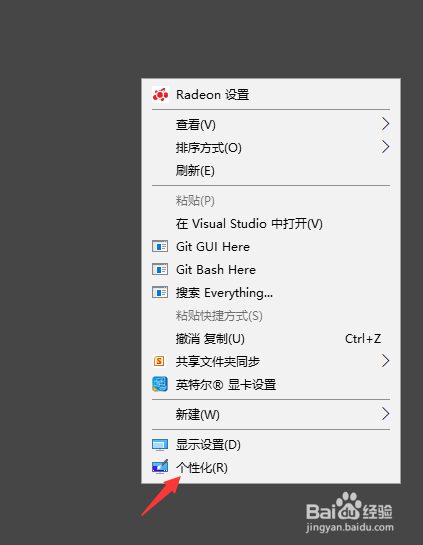Select 查看(V) menu entry
The image size is (423, 545).
[x=271, y=124]
